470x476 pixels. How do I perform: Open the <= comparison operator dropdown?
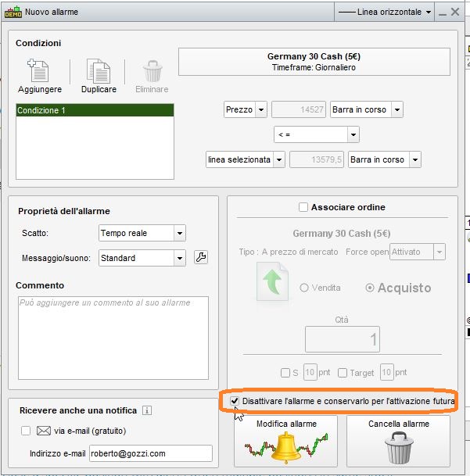[316, 134]
